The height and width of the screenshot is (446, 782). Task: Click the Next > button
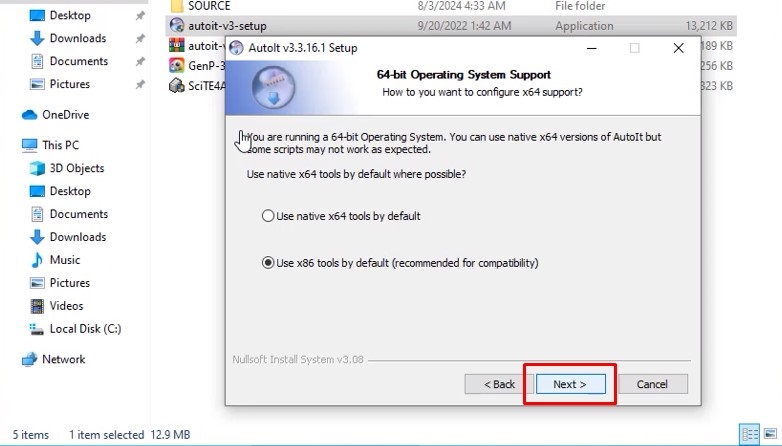click(x=571, y=384)
